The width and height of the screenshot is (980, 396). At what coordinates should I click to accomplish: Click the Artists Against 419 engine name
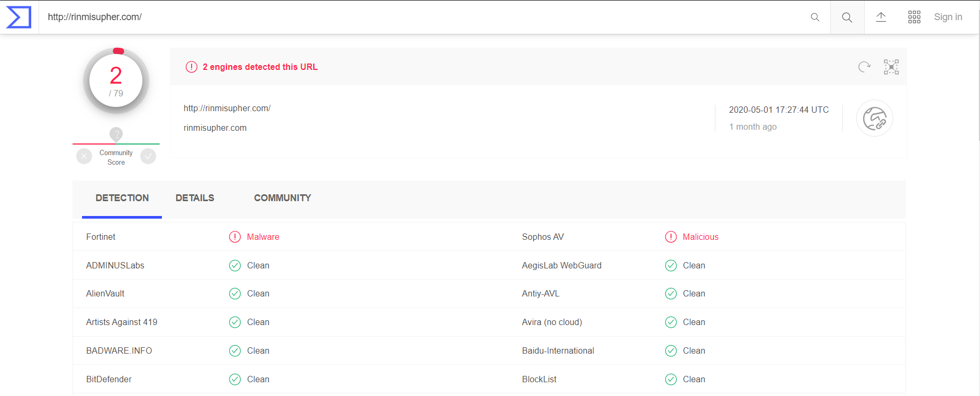coord(122,322)
